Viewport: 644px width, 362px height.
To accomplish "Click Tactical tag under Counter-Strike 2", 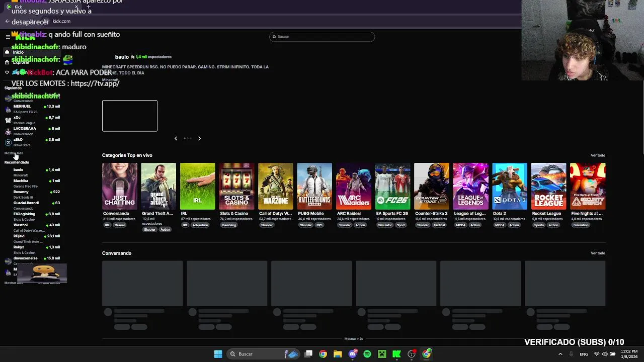I will [439, 225].
